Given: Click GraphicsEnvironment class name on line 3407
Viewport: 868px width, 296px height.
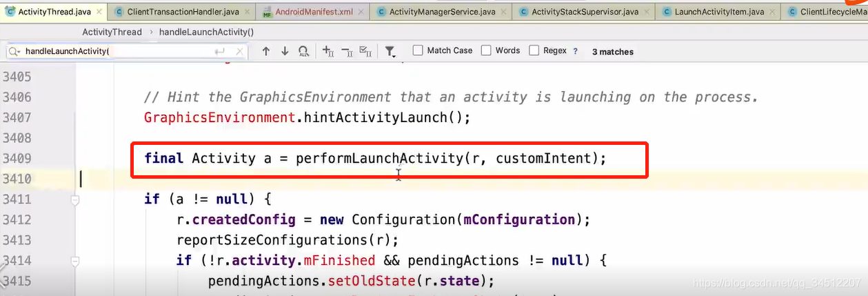Looking at the screenshot, I should coord(220,118).
